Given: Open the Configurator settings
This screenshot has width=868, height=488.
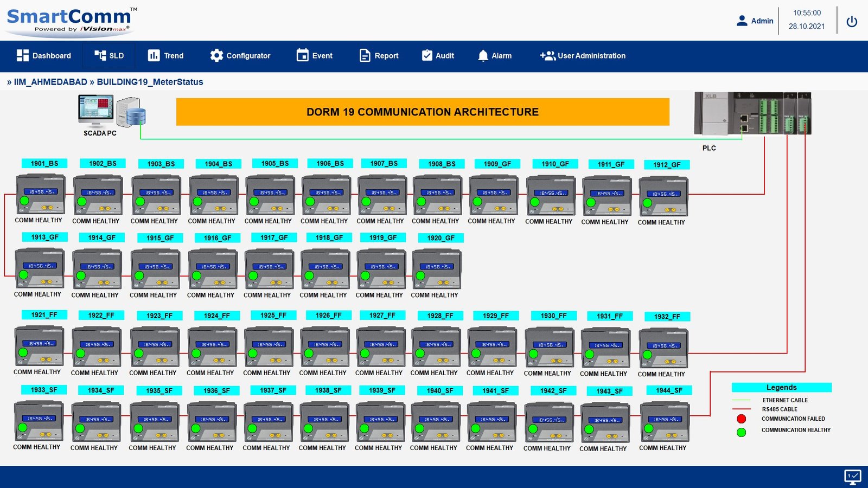Looking at the screenshot, I should [240, 55].
